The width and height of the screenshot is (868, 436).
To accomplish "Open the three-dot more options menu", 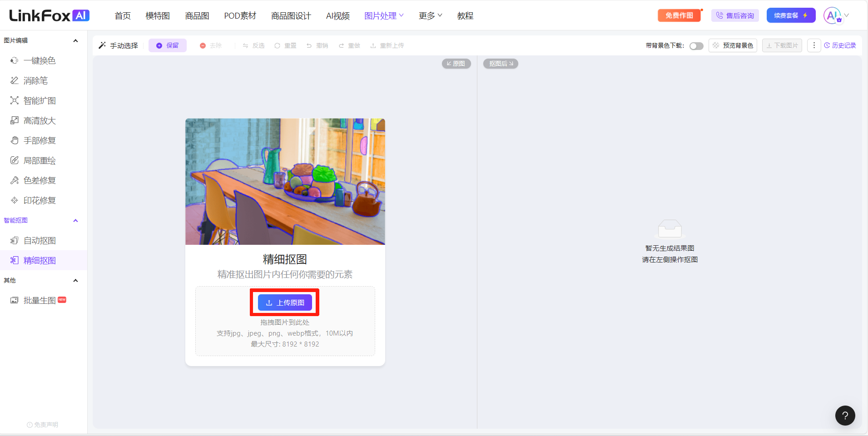I will click(814, 45).
